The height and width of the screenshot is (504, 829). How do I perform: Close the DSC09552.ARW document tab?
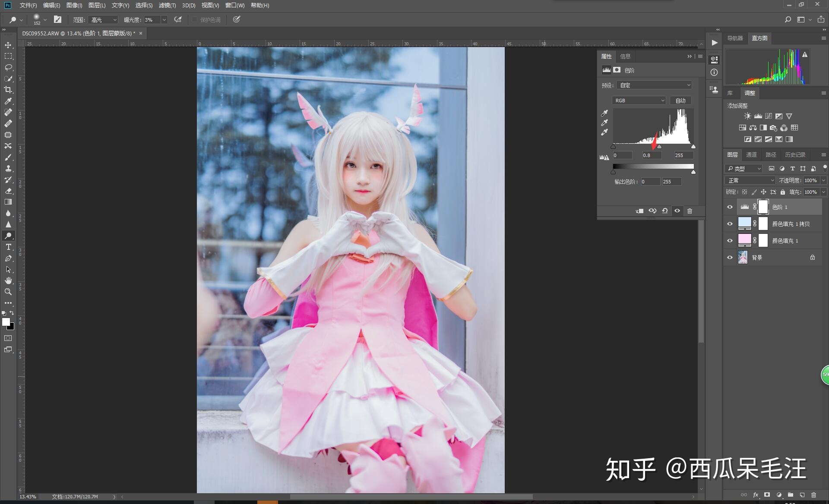[x=140, y=33]
